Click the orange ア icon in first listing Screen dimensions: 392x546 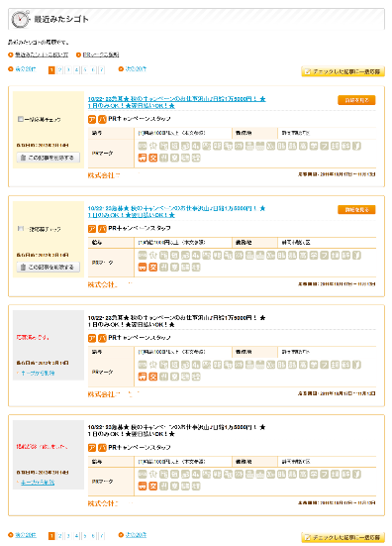(92, 120)
